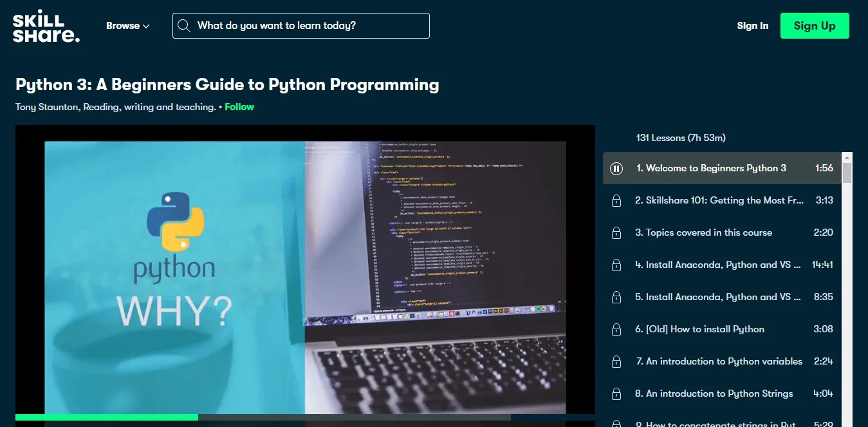The height and width of the screenshot is (427, 868).
Task: Click the lesson list scrollbar up arrow
Action: 847,157
